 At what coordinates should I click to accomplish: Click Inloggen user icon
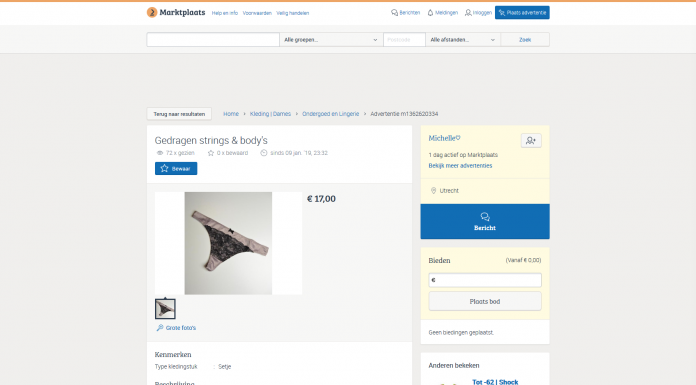pyautogui.click(x=468, y=13)
